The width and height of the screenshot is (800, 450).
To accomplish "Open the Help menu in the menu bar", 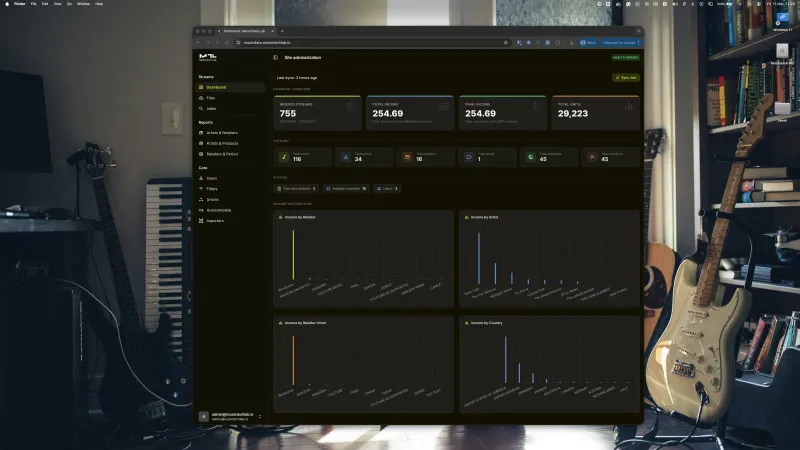I will point(99,4).
